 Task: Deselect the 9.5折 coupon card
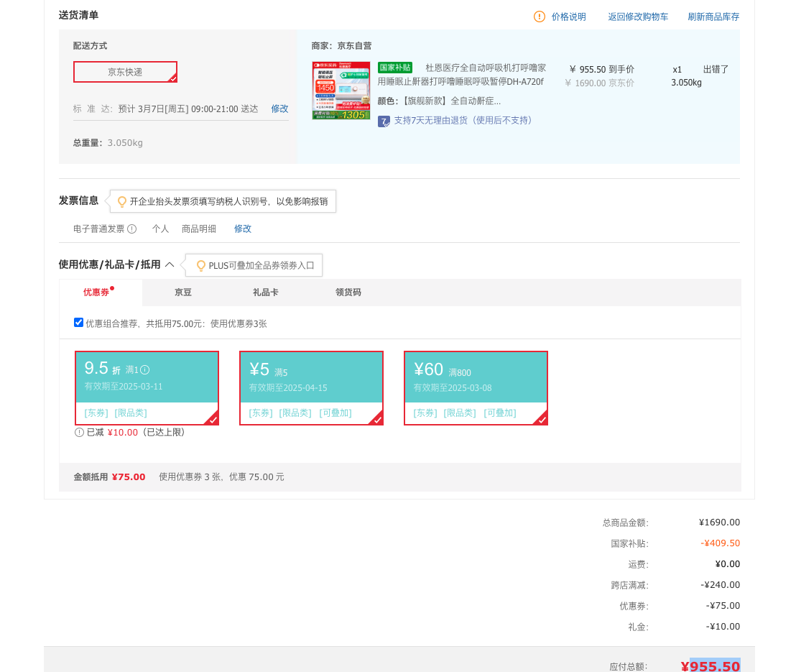coord(147,388)
